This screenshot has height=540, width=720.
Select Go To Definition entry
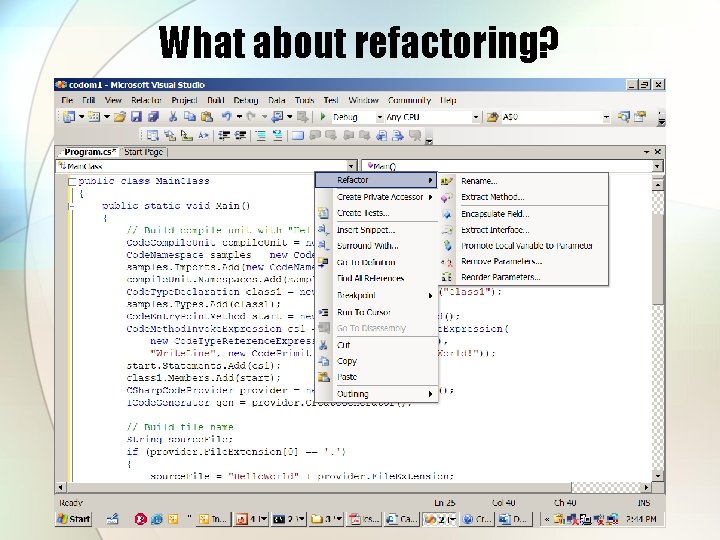click(x=366, y=262)
